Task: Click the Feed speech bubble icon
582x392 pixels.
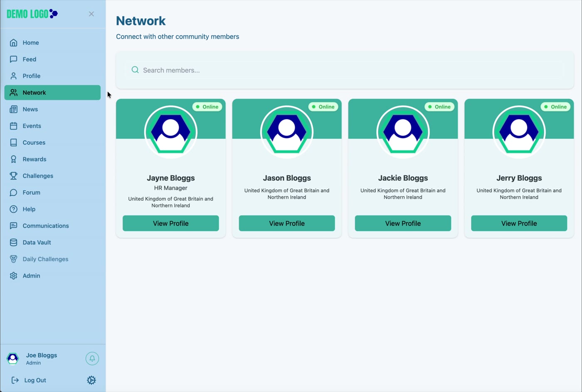Action: click(x=14, y=59)
